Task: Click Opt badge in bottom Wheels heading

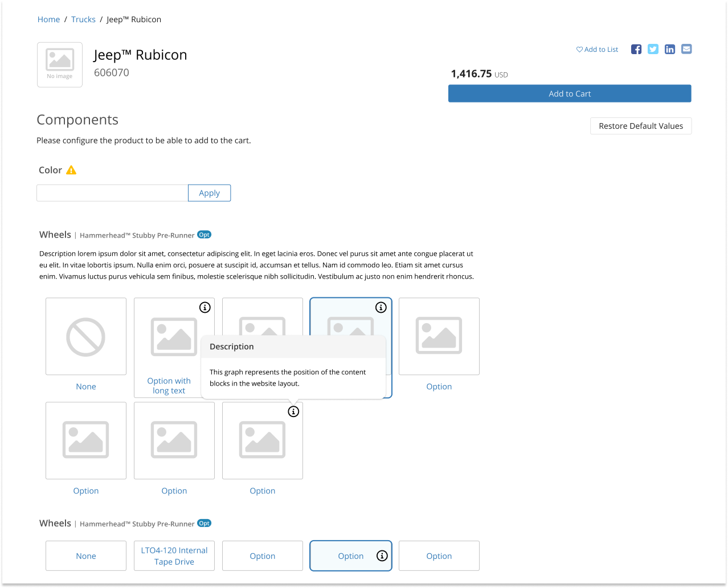Action: [204, 524]
